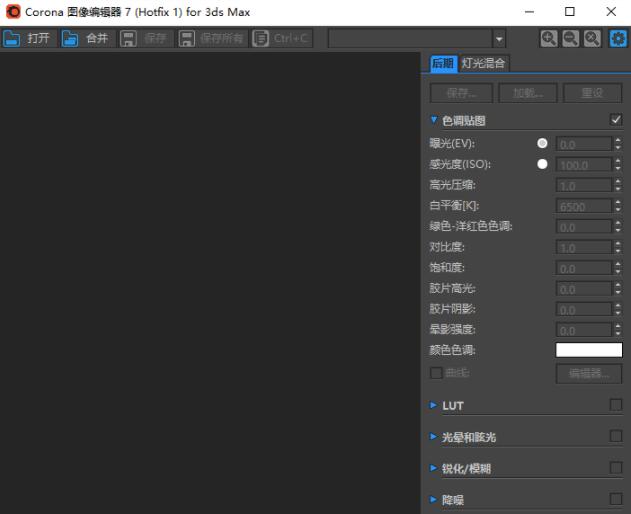
Task: Click the zoom reset magnifier icon
Action: coord(592,38)
